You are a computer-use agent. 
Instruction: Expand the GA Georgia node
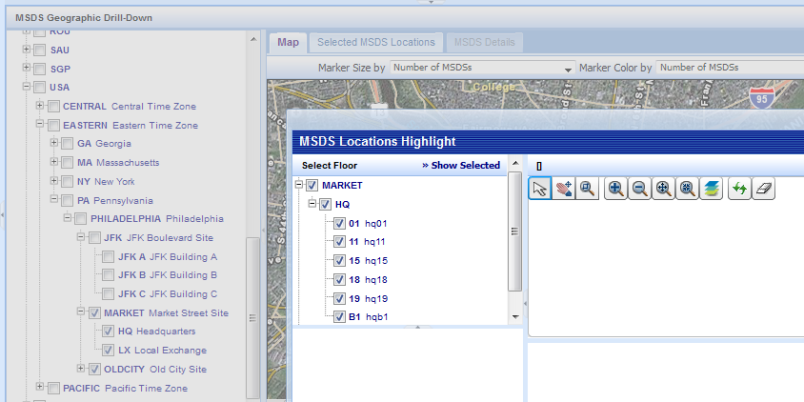click(x=54, y=143)
